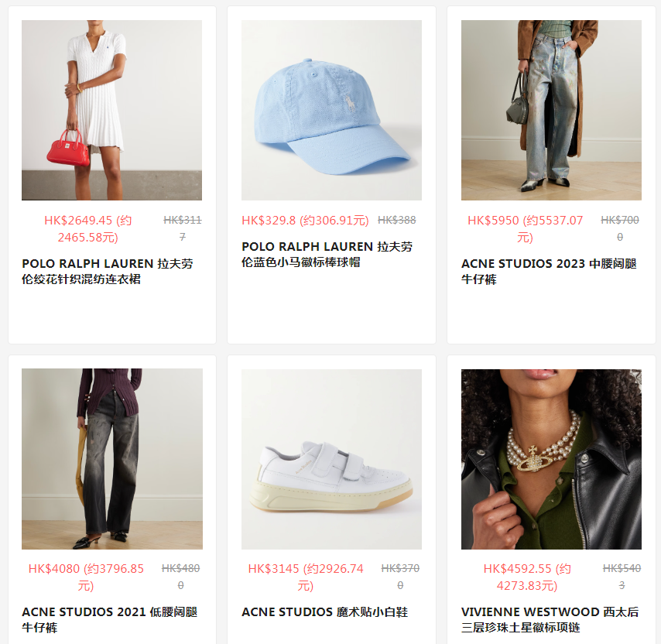Click the HK$4080 jeans sale price
The image size is (661, 644).
coord(86,577)
